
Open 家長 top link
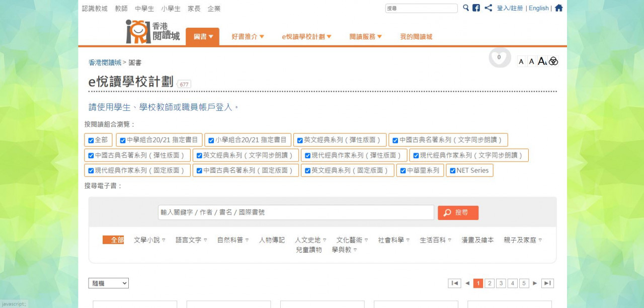click(194, 9)
